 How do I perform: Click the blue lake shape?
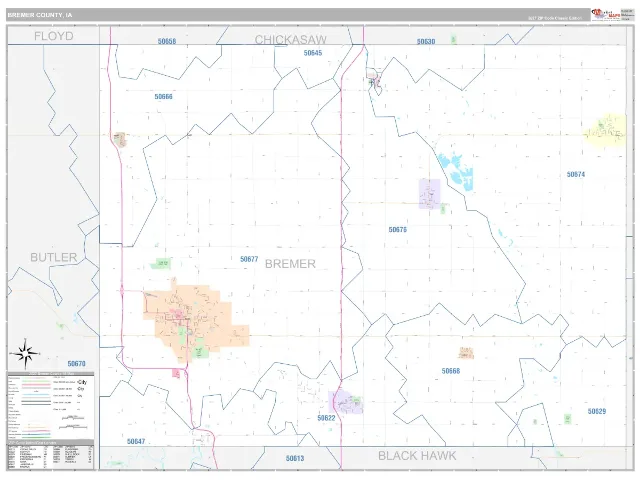[456, 171]
